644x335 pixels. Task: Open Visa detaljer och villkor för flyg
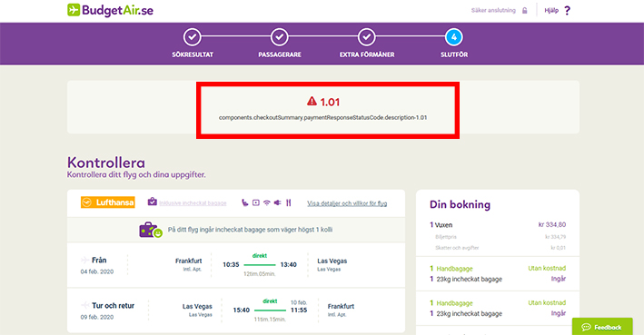347,203
